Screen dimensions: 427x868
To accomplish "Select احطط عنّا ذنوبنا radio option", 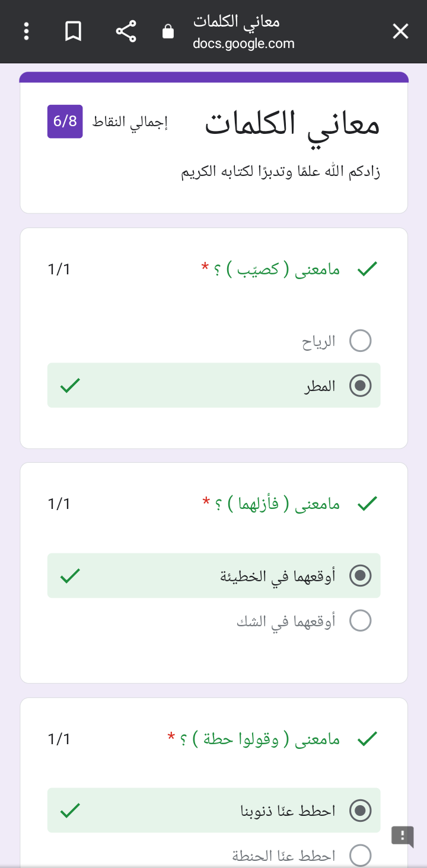I will tap(361, 810).
